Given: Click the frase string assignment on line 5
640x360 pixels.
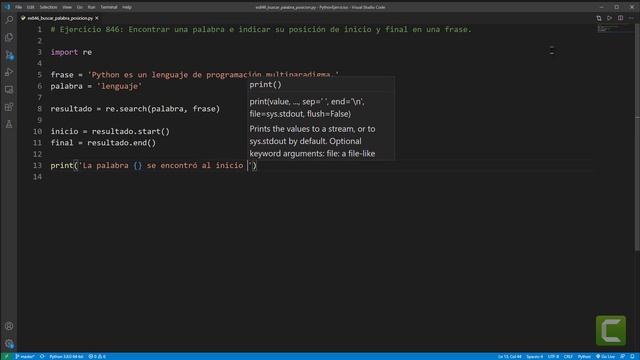Looking at the screenshot, I should pyautogui.click(x=194, y=75).
